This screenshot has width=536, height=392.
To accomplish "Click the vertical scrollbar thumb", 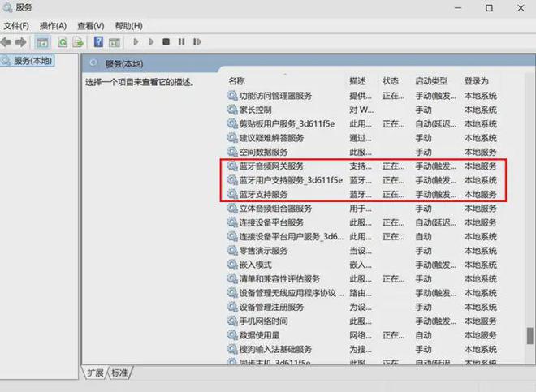I will point(530,336).
